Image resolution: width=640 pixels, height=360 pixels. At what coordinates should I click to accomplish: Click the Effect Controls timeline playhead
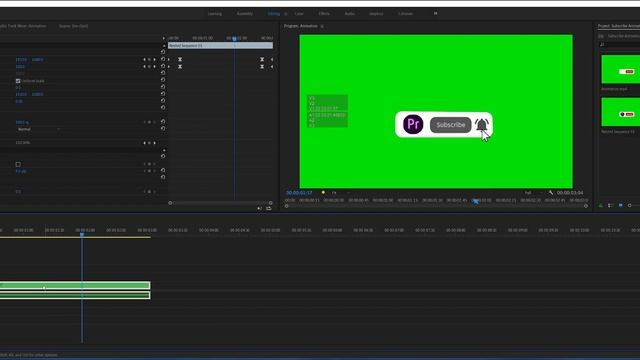234,39
